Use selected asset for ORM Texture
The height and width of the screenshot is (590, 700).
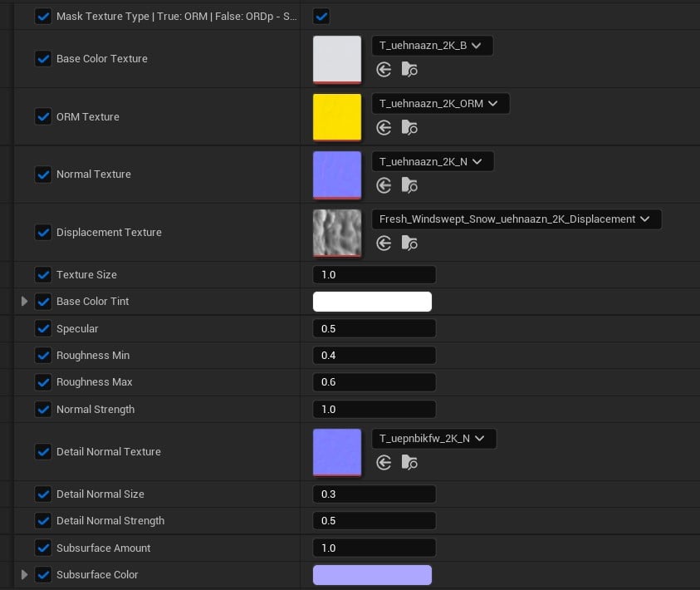[384, 128]
